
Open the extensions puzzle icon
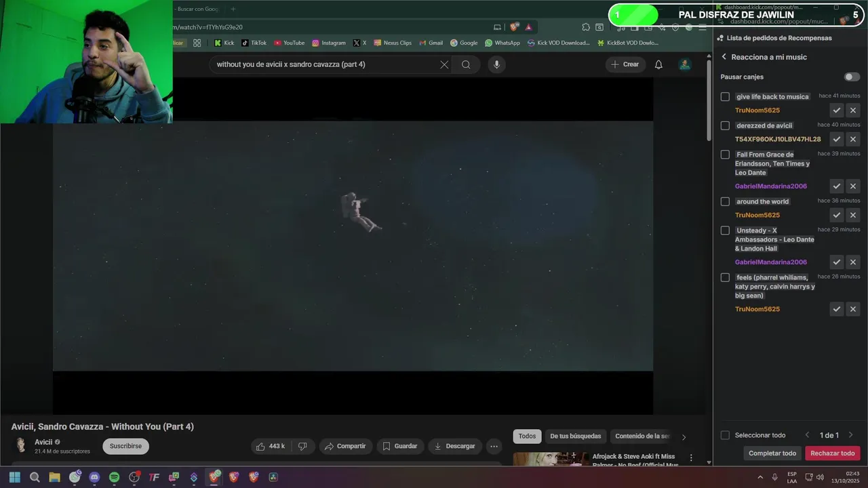(x=586, y=27)
